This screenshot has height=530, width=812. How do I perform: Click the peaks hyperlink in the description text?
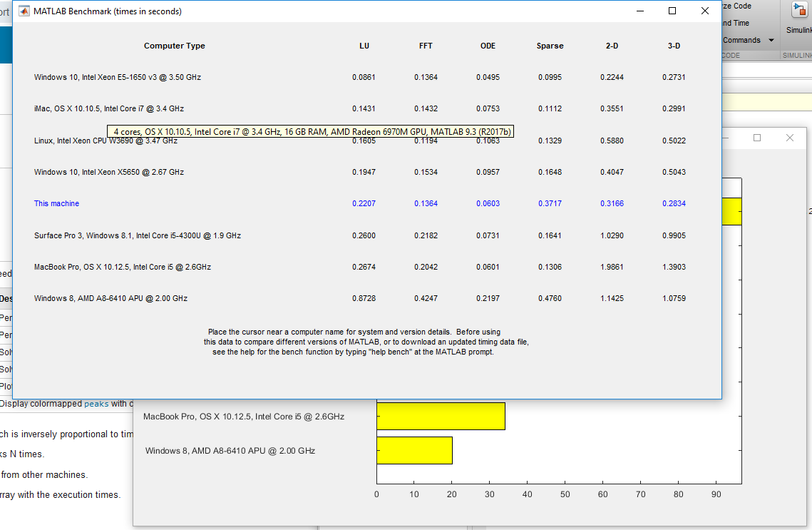pyautogui.click(x=96, y=403)
